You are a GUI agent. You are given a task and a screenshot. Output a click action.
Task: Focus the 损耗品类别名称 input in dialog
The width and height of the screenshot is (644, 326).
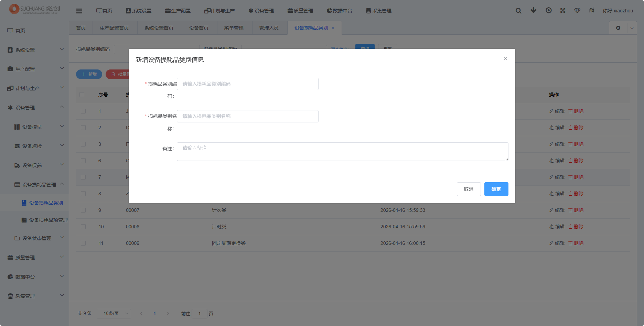[248, 116]
